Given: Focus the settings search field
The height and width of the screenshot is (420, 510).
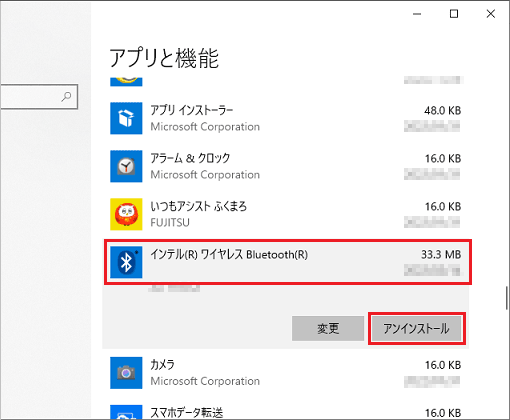Looking at the screenshot, I should click(39, 97).
